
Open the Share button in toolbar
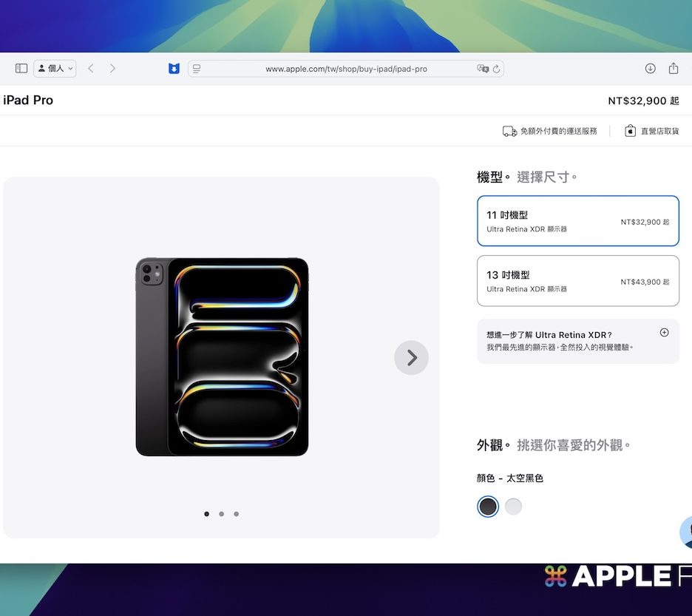tap(674, 69)
